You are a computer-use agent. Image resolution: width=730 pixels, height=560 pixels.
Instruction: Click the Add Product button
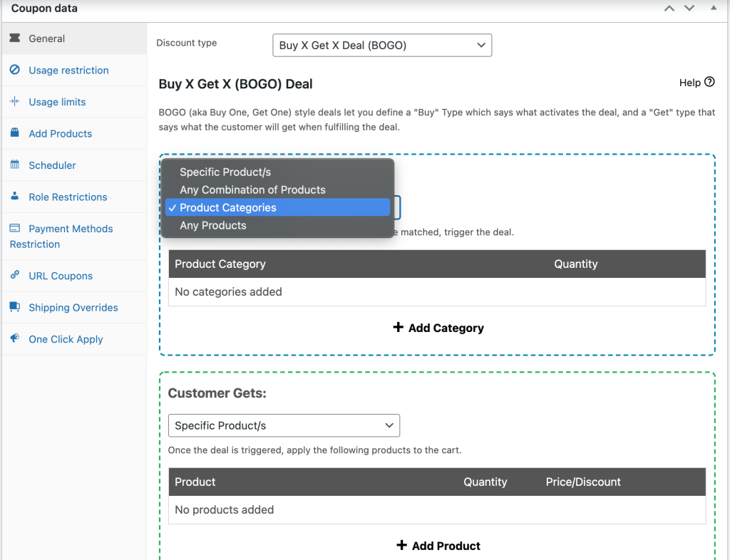point(438,546)
